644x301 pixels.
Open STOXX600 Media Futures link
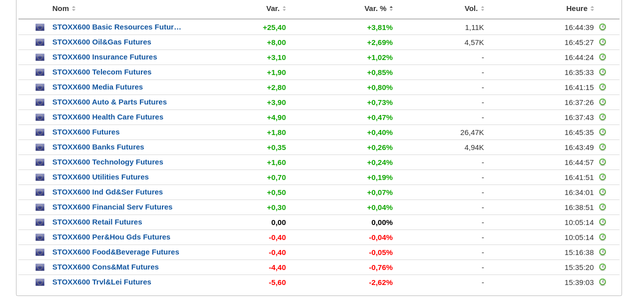[97, 87]
